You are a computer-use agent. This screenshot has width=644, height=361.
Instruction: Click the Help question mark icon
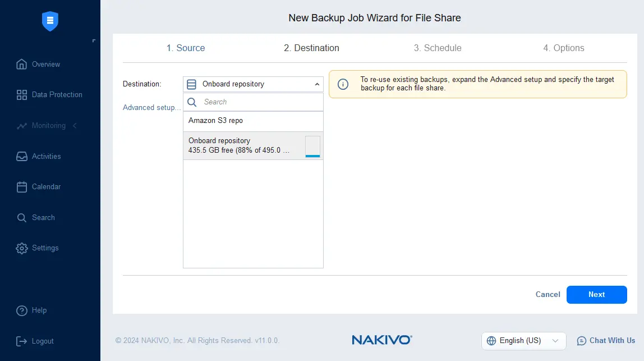(x=22, y=310)
